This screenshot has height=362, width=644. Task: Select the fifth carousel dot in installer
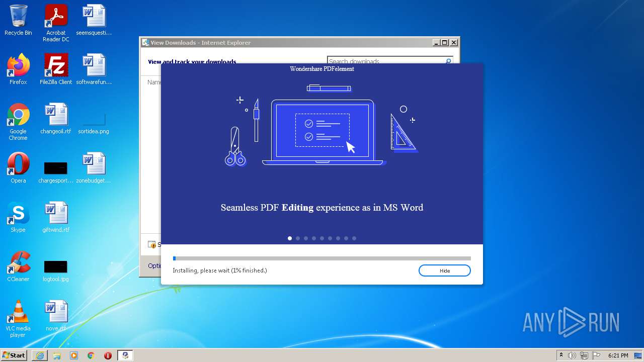point(322,238)
